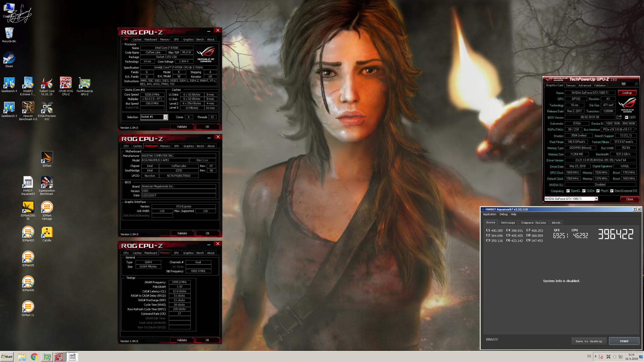Click the GPU-Z BIOS export share icon

619,117
